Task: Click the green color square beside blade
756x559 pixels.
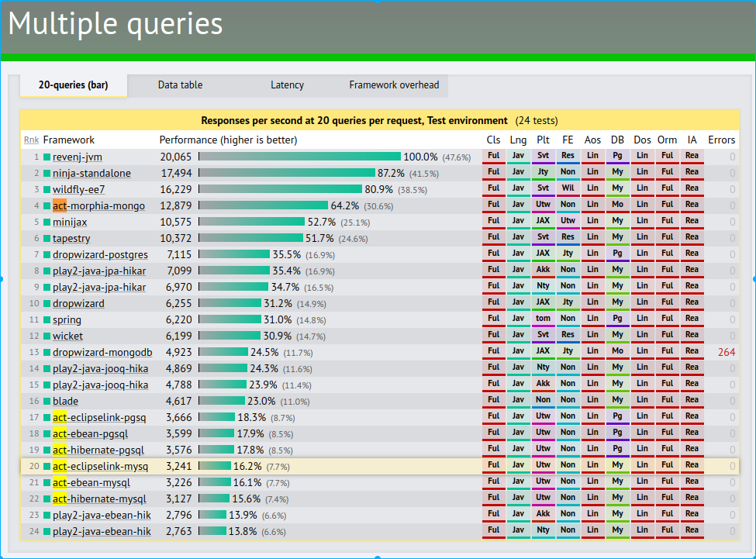Action: [47, 402]
